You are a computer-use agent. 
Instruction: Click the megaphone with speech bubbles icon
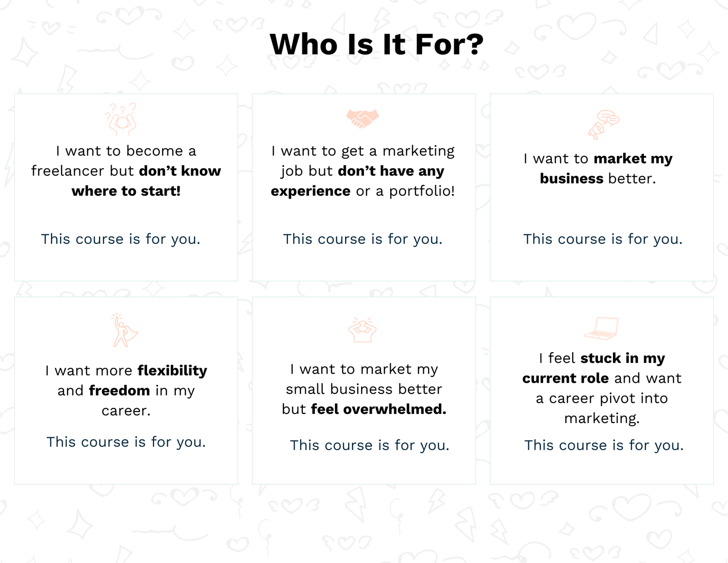pyautogui.click(x=603, y=125)
